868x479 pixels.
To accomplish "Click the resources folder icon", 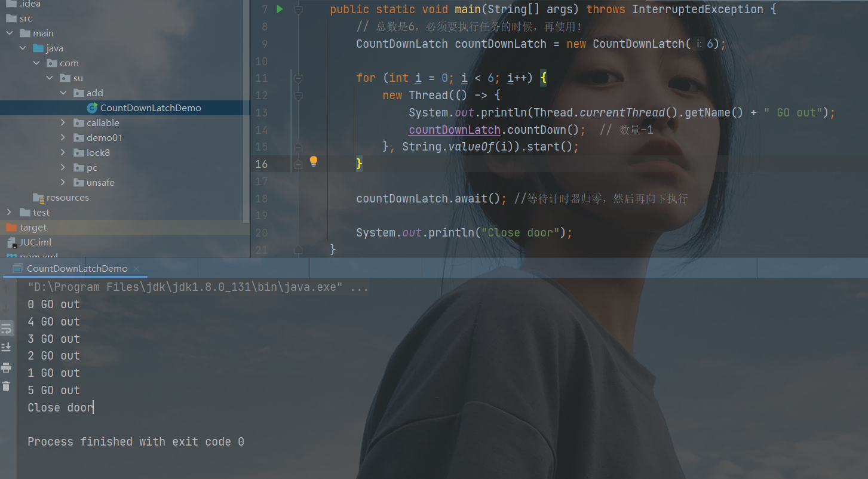I will pyautogui.click(x=38, y=198).
